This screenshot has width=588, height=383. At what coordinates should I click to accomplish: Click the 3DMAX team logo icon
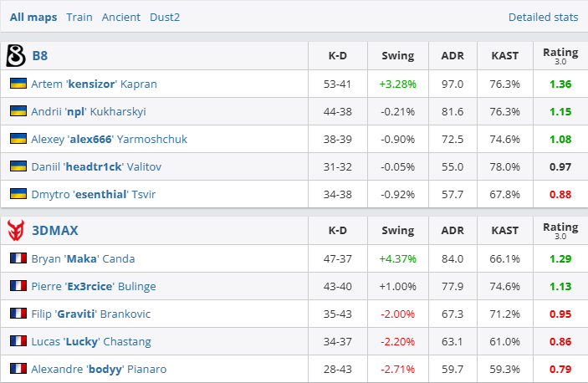(x=15, y=230)
